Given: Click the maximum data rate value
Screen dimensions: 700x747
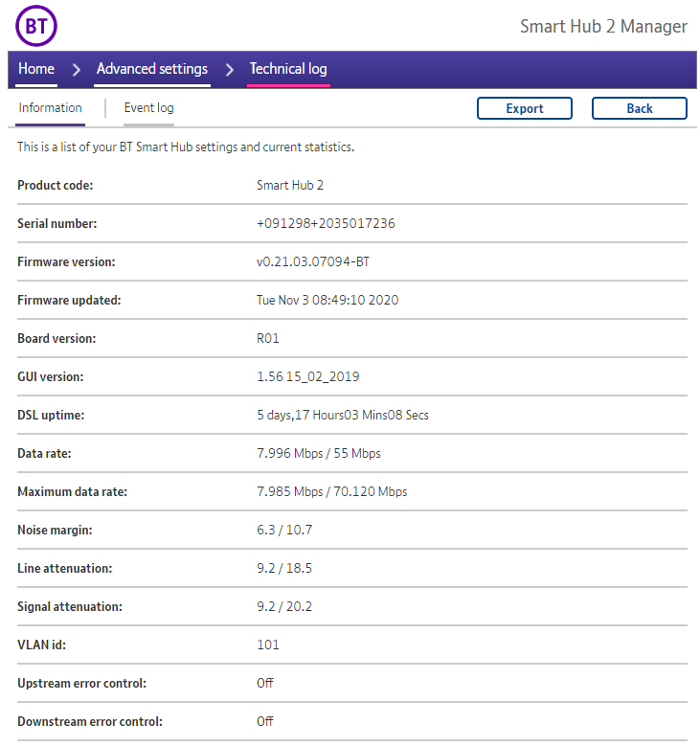Looking at the screenshot, I should (331, 491).
